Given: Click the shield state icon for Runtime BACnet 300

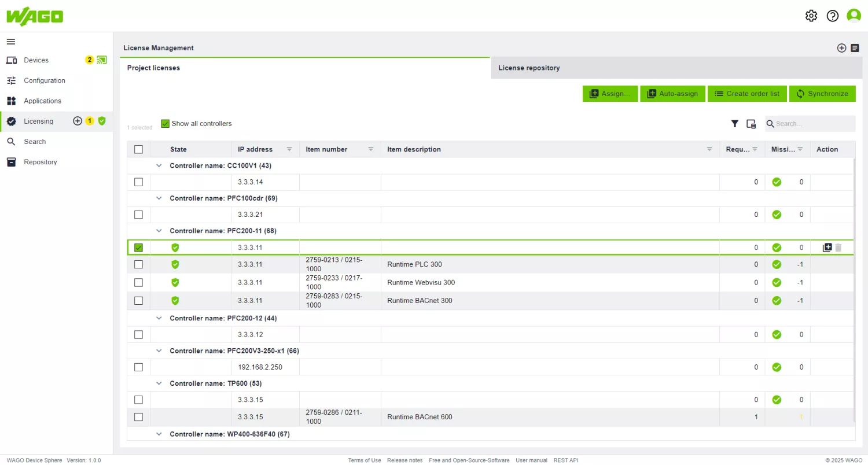Looking at the screenshot, I should pos(175,300).
